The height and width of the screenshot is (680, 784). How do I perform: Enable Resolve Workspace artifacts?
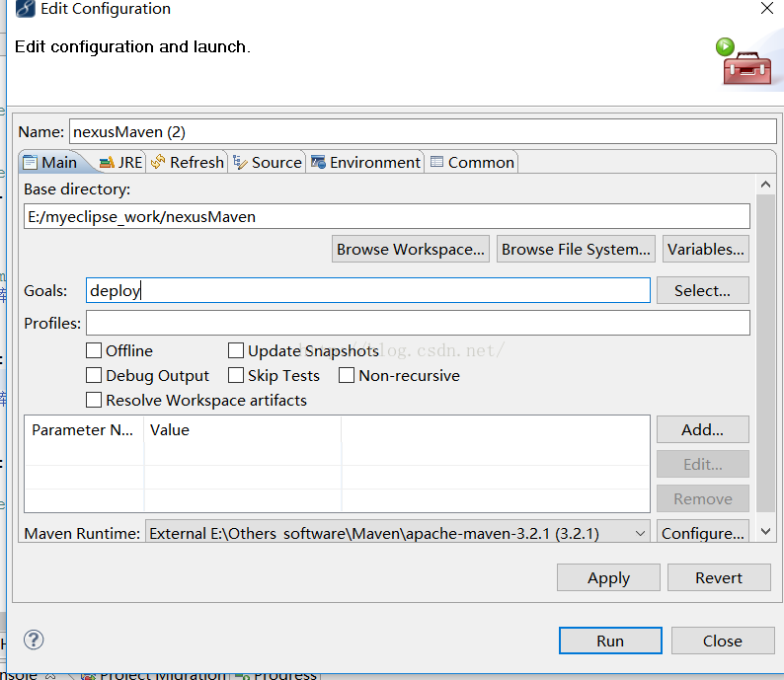pyautogui.click(x=94, y=401)
